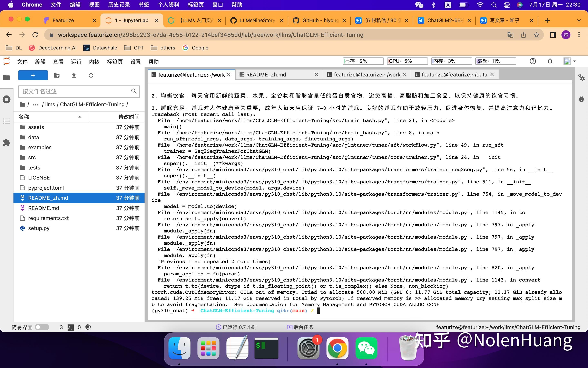Go back in Chrome
Image resolution: width=588 pixels, height=368 pixels.
pos(9,35)
